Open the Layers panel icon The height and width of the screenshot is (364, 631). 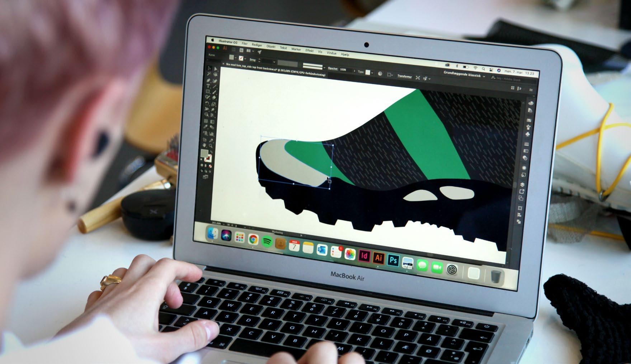point(522,185)
